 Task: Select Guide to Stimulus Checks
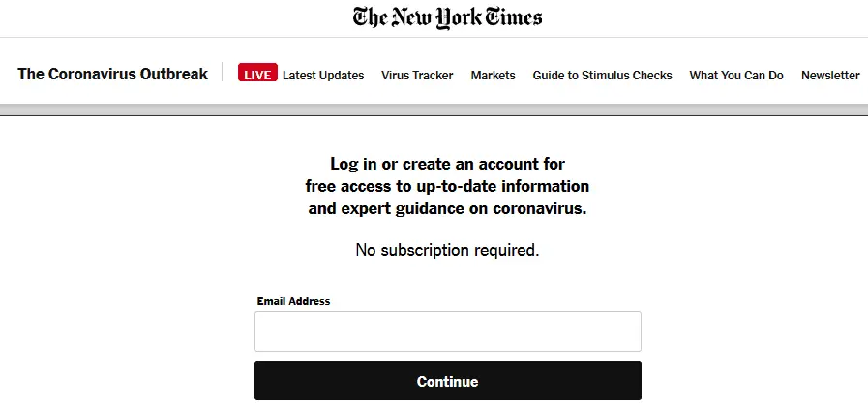[x=602, y=75]
